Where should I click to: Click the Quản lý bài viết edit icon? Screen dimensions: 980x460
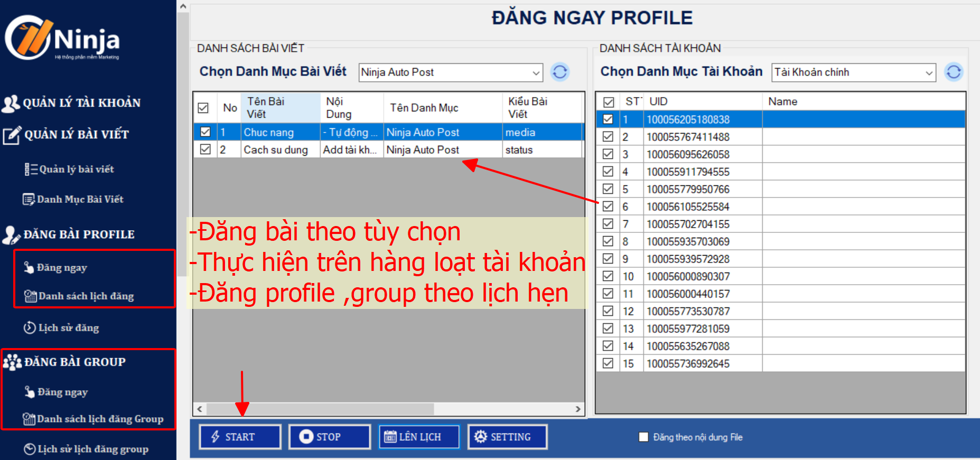[x=12, y=135]
